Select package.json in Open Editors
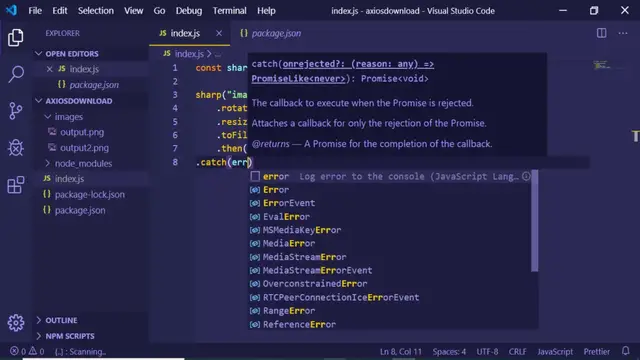Viewport: 640px width, 360px height. point(94,85)
